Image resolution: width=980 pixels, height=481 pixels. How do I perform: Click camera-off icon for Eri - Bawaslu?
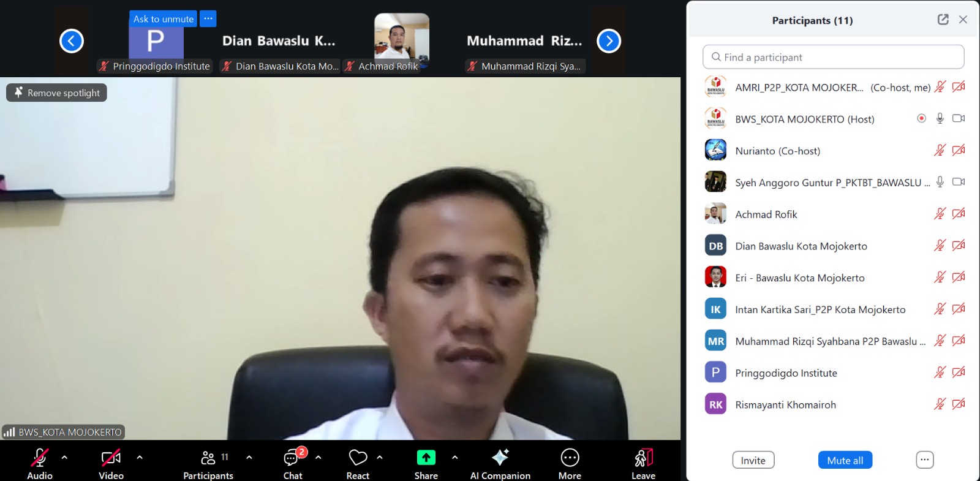(x=959, y=277)
